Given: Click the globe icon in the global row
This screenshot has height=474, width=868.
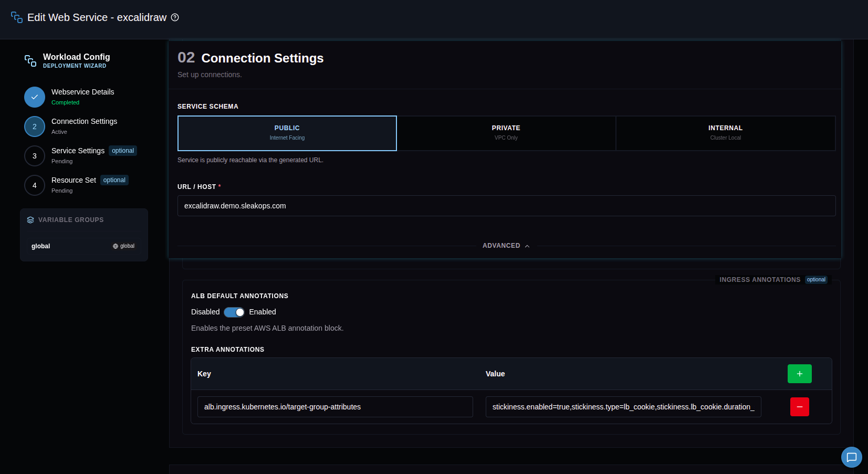Looking at the screenshot, I should [x=116, y=246].
